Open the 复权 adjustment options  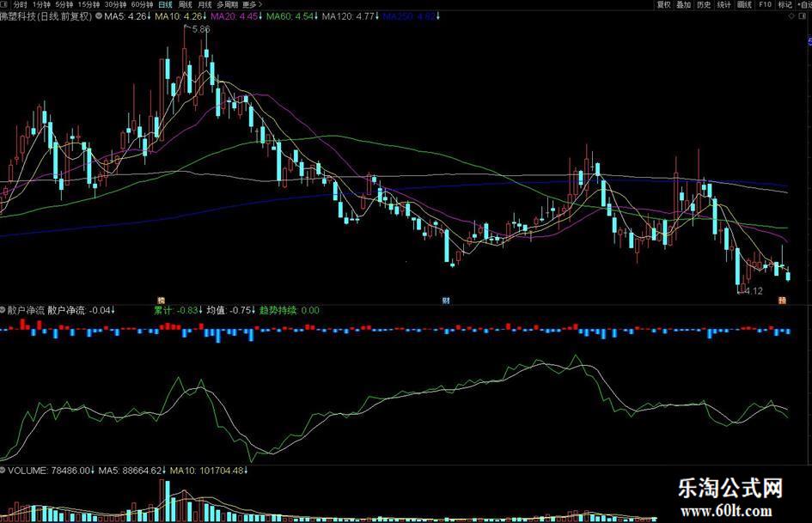tap(663, 4)
